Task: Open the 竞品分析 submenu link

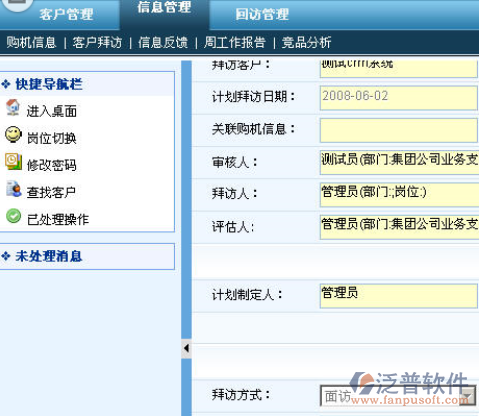Action: (x=306, y=43)
